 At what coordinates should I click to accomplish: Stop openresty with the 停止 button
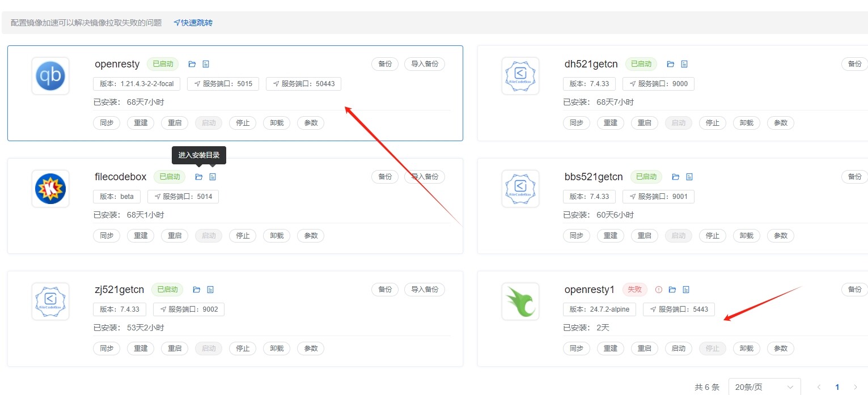[x=243, y=123]
